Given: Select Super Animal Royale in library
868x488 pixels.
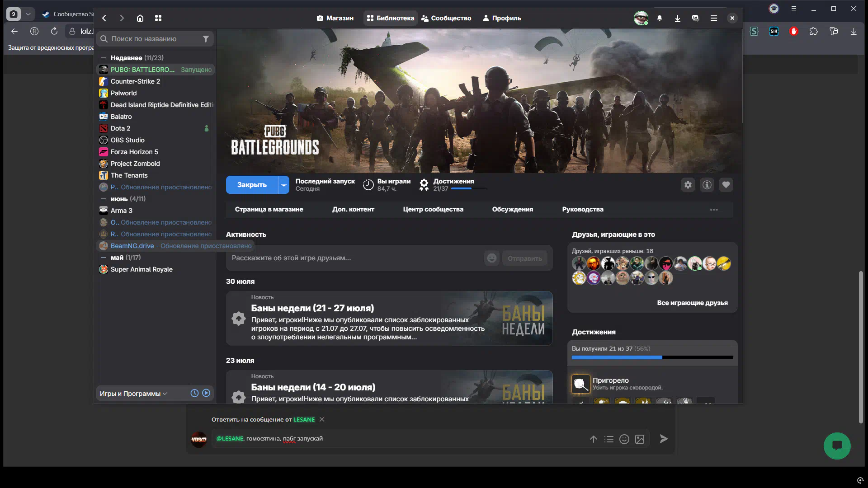Looking at the screenshot, I should tap(156, 269).
